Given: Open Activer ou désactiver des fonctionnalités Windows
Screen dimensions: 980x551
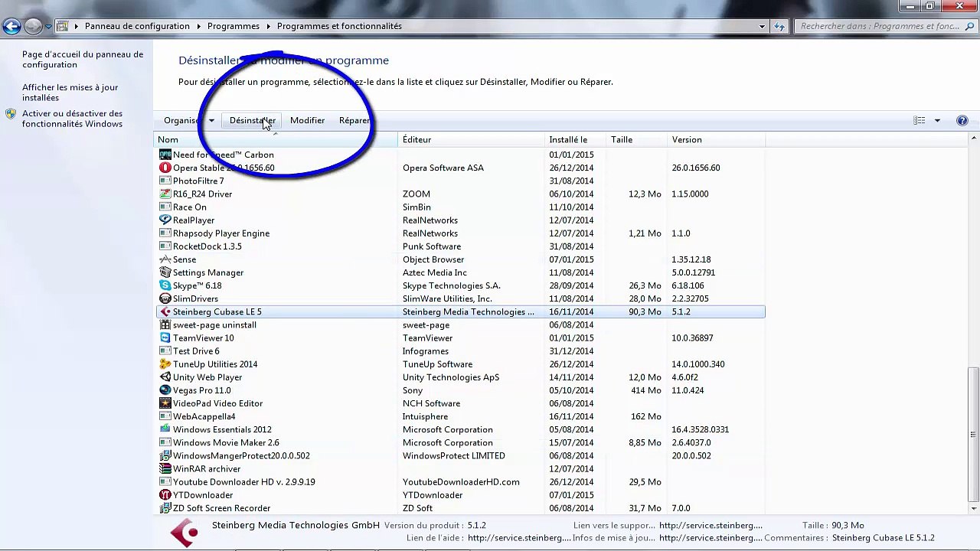Looking at the screenshot, I should click(73, 119).
